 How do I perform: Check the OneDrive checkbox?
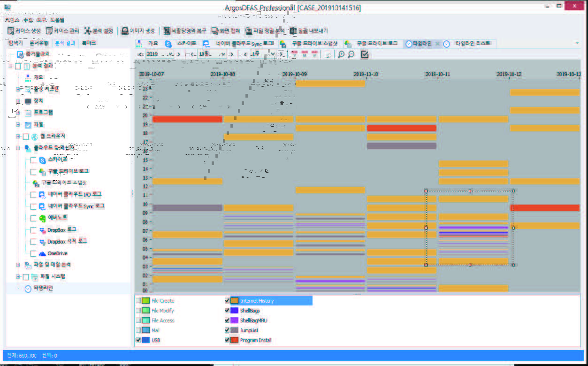(x=33, y=254)
